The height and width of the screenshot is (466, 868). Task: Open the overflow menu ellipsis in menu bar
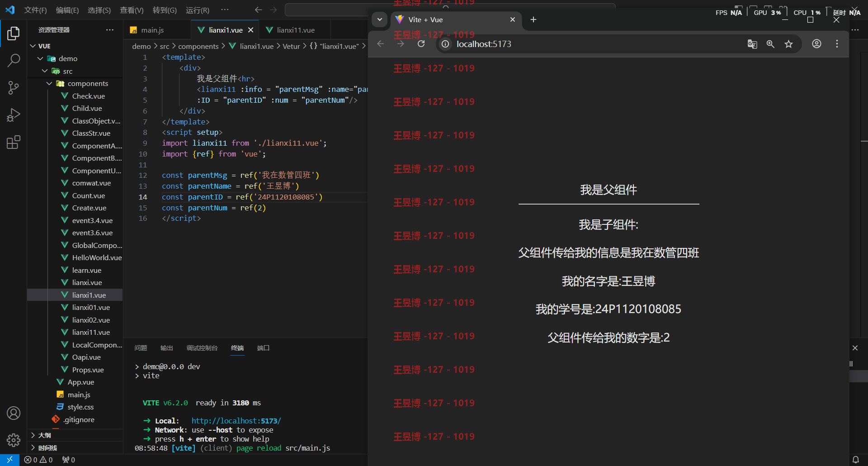pyautogui.click(x=225, y=10)
